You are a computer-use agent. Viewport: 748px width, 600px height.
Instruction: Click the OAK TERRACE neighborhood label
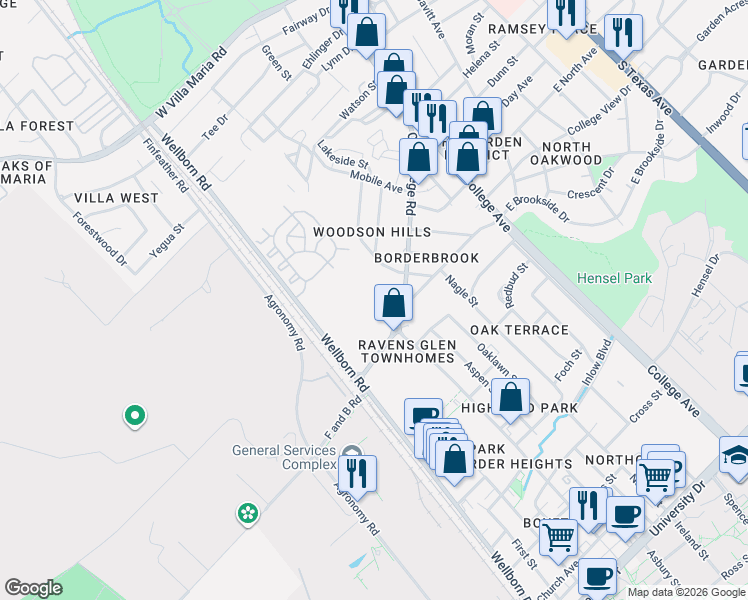[x=519, y=330]
